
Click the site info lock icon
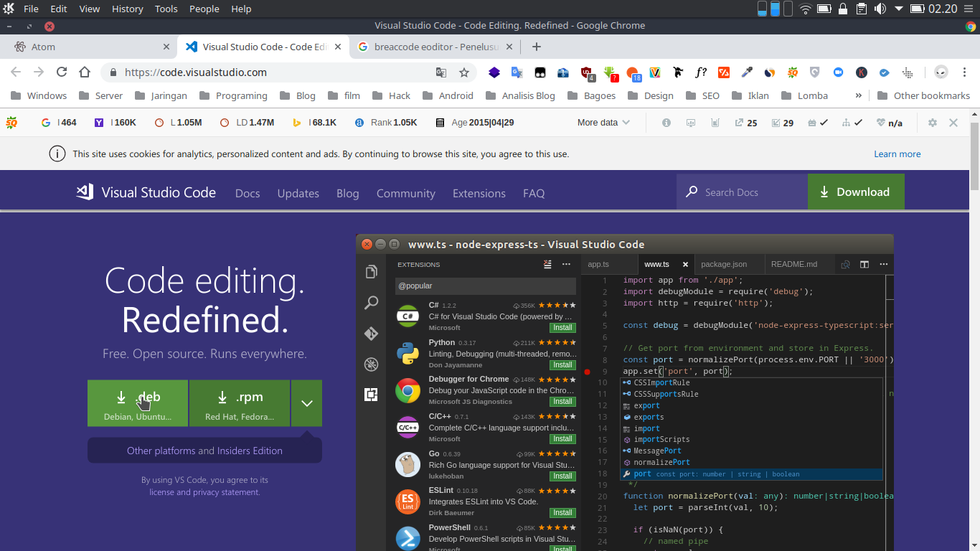113,72
